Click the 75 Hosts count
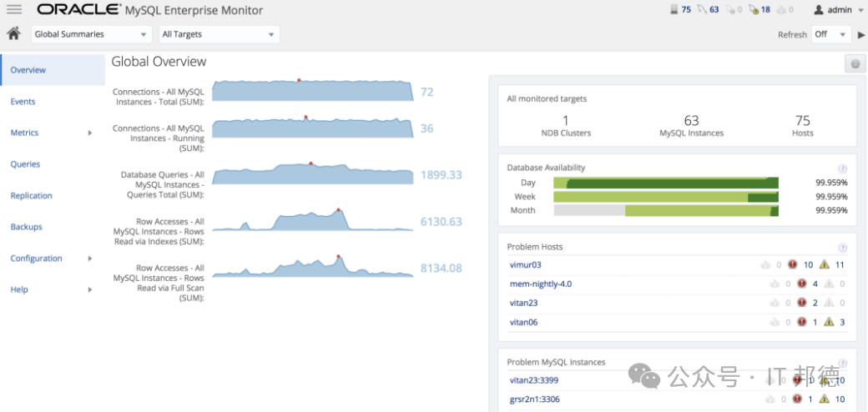The height and width of the screenshot is (412, 868). click(803, 121)
